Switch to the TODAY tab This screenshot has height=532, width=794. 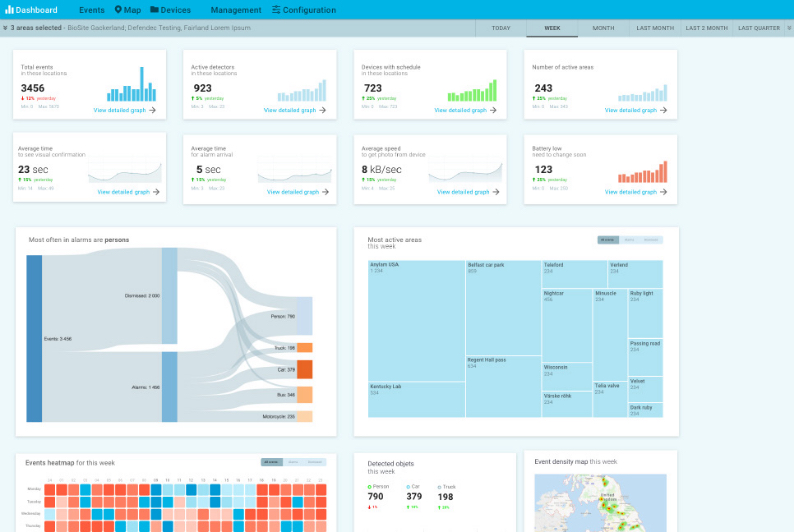501,28
